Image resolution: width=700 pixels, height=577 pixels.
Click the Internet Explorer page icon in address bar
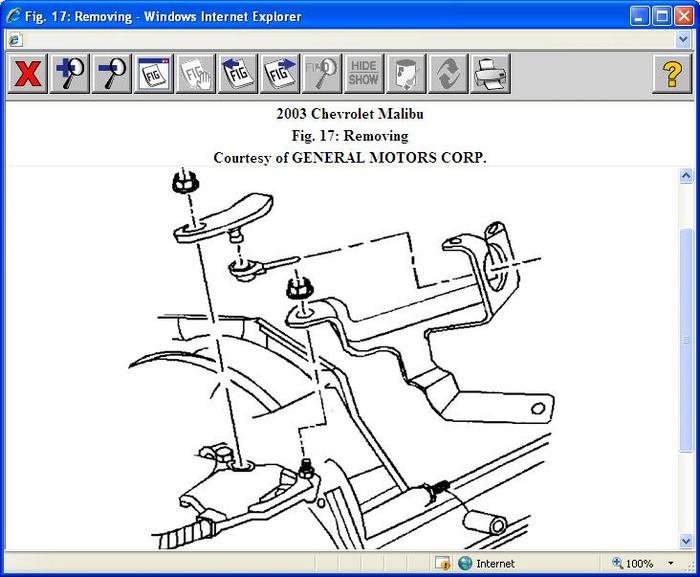[x=15, y=40]
